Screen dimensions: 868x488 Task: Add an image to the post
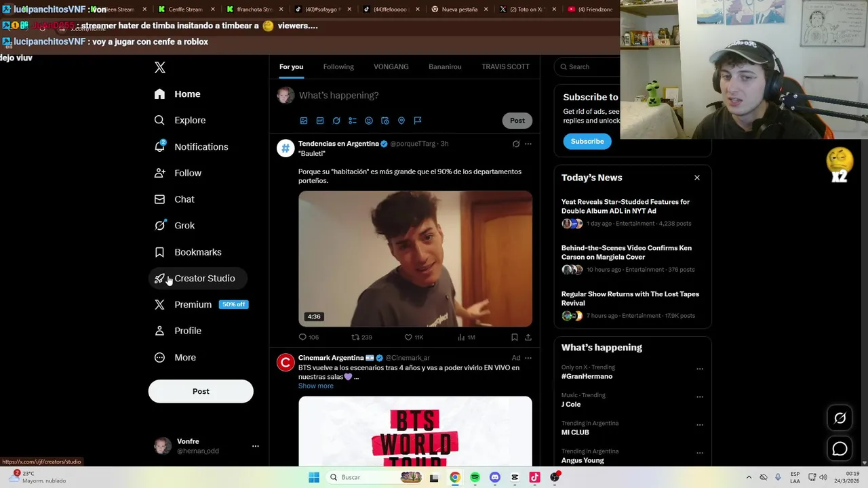pos(304,121)
